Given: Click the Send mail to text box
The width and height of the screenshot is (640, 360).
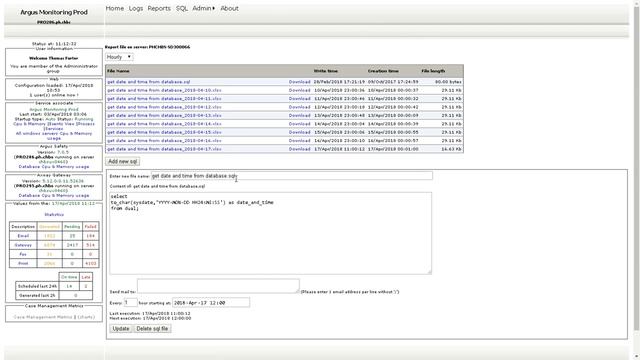Looking at the screenshot, I should pyautogui.click(x=218, y=286).
